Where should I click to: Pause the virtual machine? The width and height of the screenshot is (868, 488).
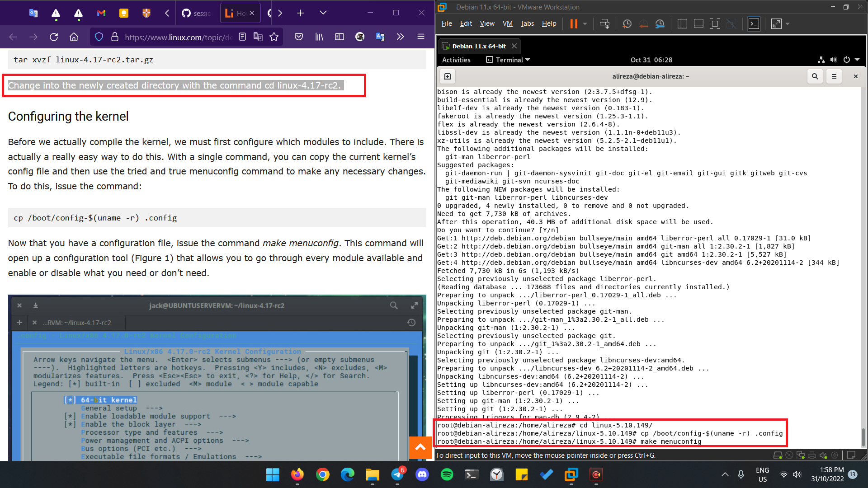coord(574,24)
